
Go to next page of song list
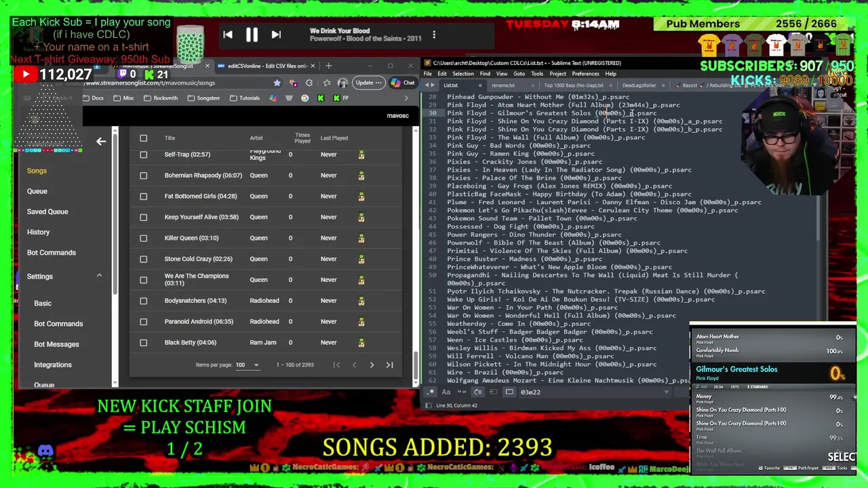pos(372,365)
